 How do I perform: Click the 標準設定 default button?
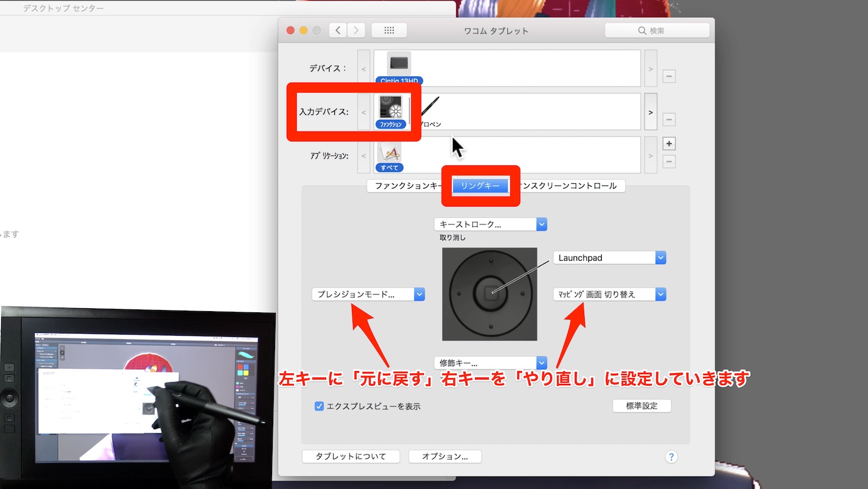click(642, 406)
